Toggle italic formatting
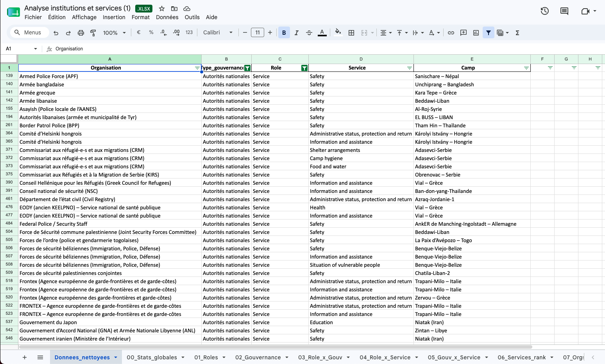Viewport: 605px width, 364px height. (297, 33)
